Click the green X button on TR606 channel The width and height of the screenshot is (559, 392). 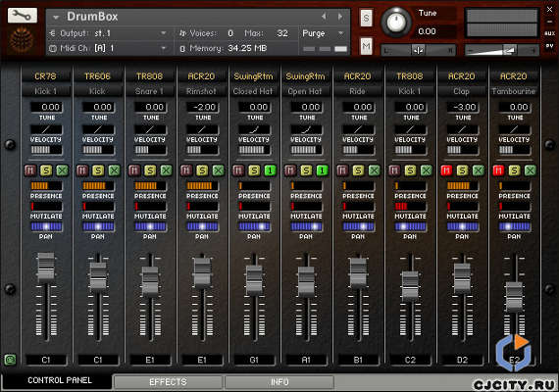pos(115,171)
